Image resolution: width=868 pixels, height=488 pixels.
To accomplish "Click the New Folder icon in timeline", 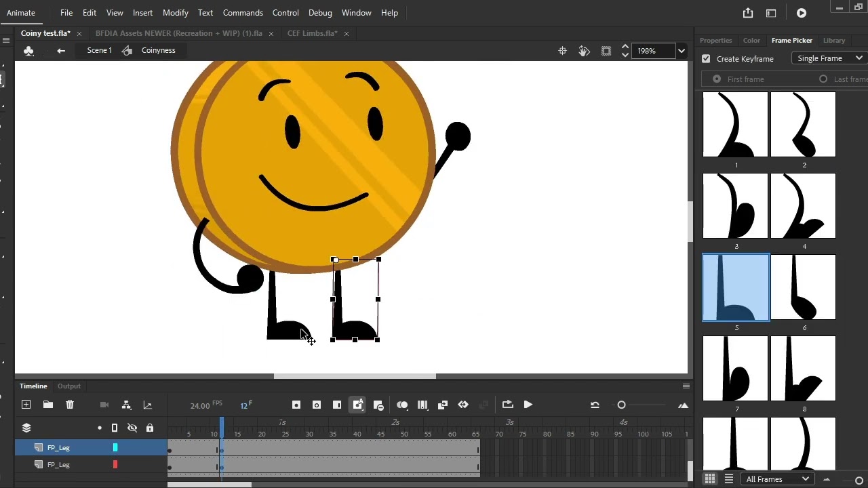I will pyautogui.click(x=48, y=405).
